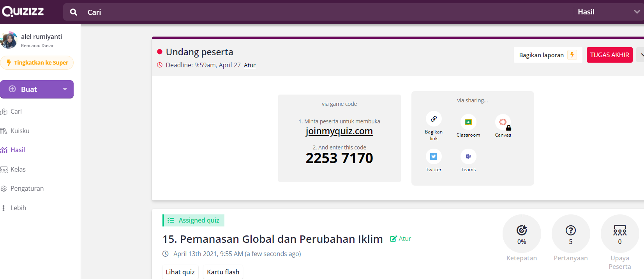The image size is (644, 279).
Task: Share quiz via Google Classroom icon
Action: tap(468, 122)
